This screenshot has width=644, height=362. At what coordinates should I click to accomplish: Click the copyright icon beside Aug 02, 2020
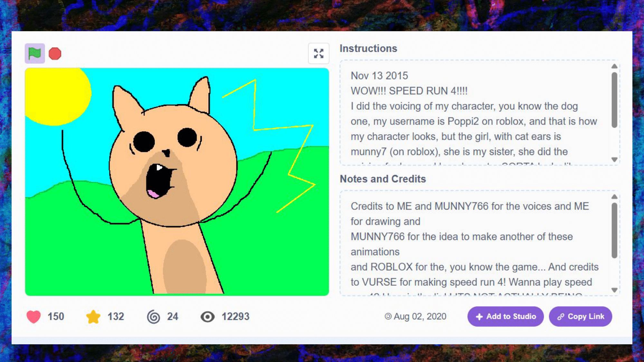coord(388,316)
